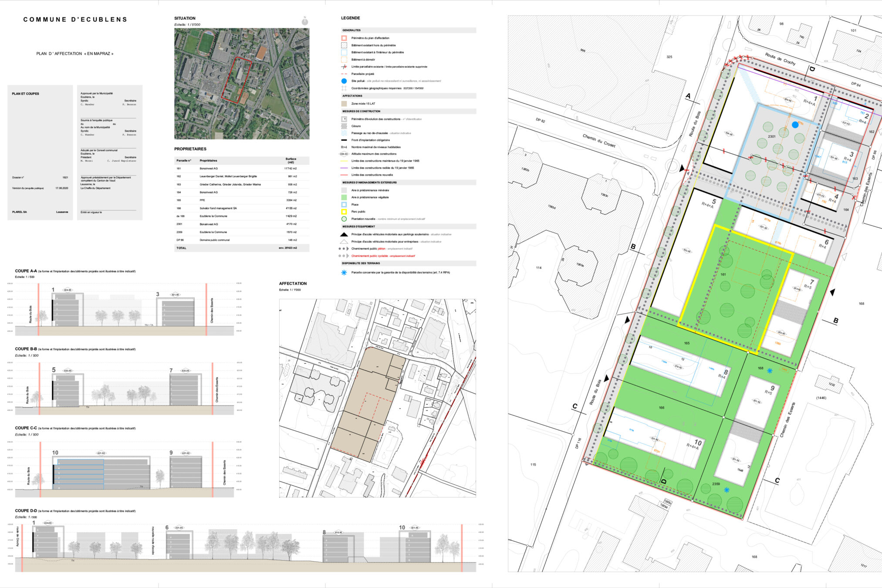The height and width of the screenshot is (588, 882).
Task: Click the 'DISPONIBILITE DES TERRAINS' section header
Action: 408,264
